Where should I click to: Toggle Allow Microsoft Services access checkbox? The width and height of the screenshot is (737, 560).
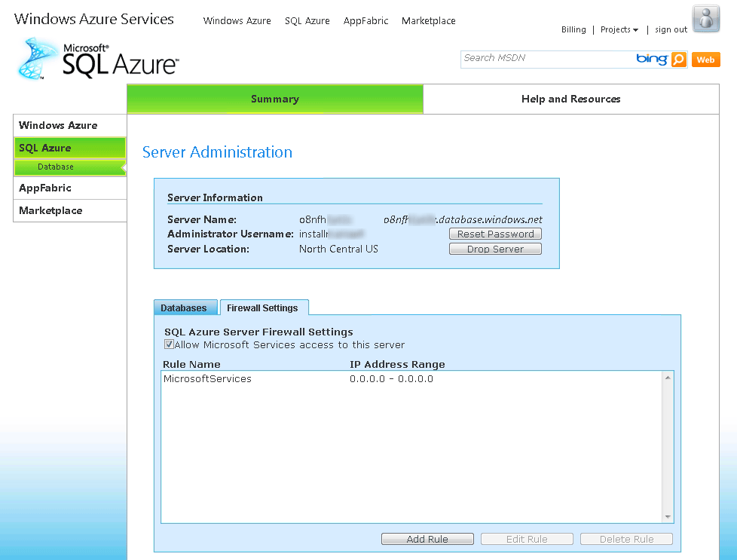click(169, 344)
